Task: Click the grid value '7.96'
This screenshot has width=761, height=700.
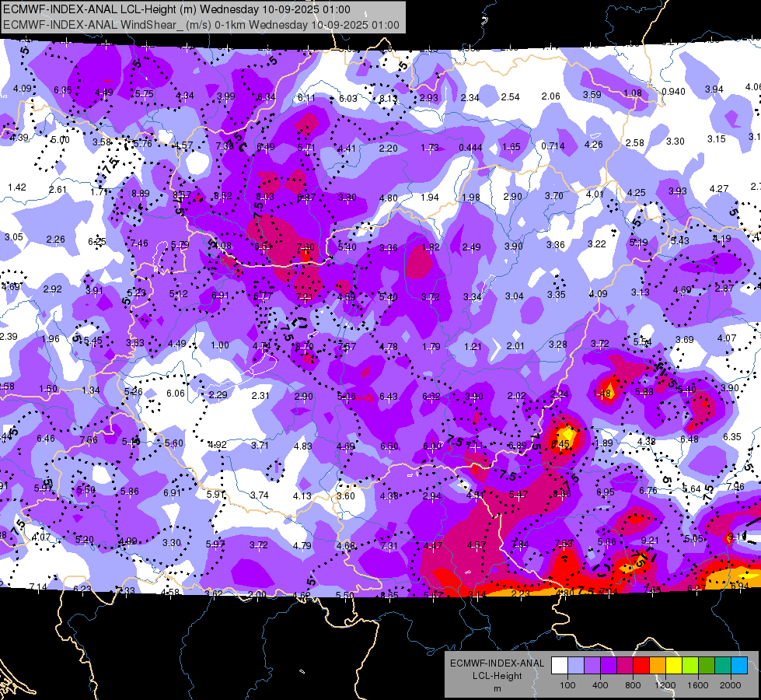Action: click(x=735, y=487)
